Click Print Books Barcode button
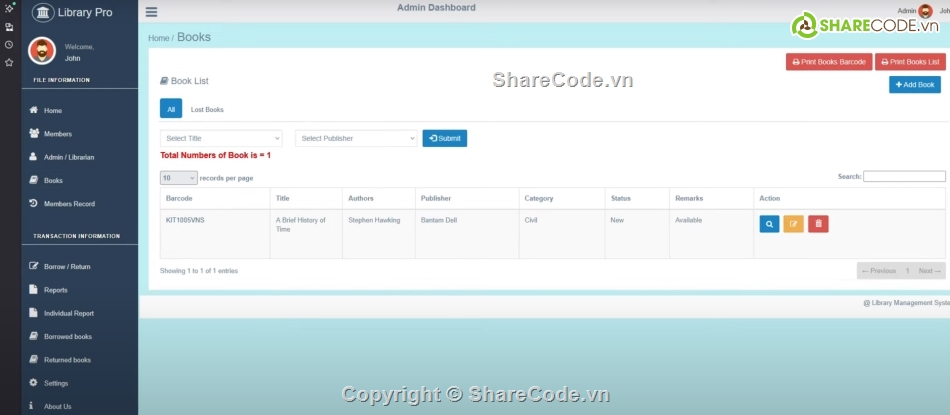The width and height of the screenshot is (950, 415). point(829,62)
